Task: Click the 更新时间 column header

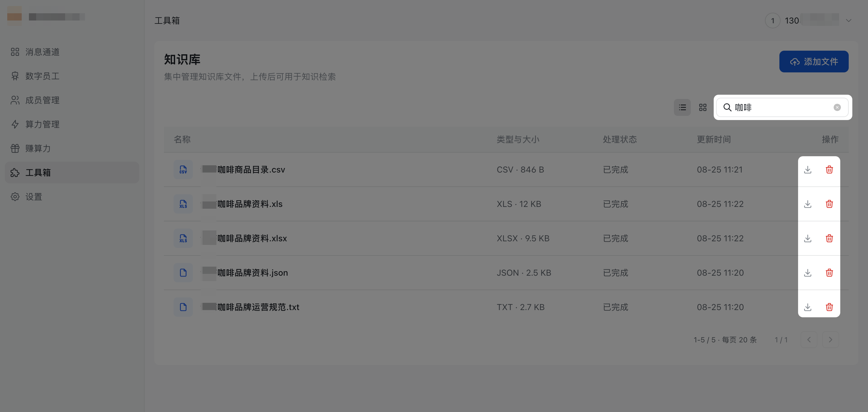Action: (x=714, y=140)
